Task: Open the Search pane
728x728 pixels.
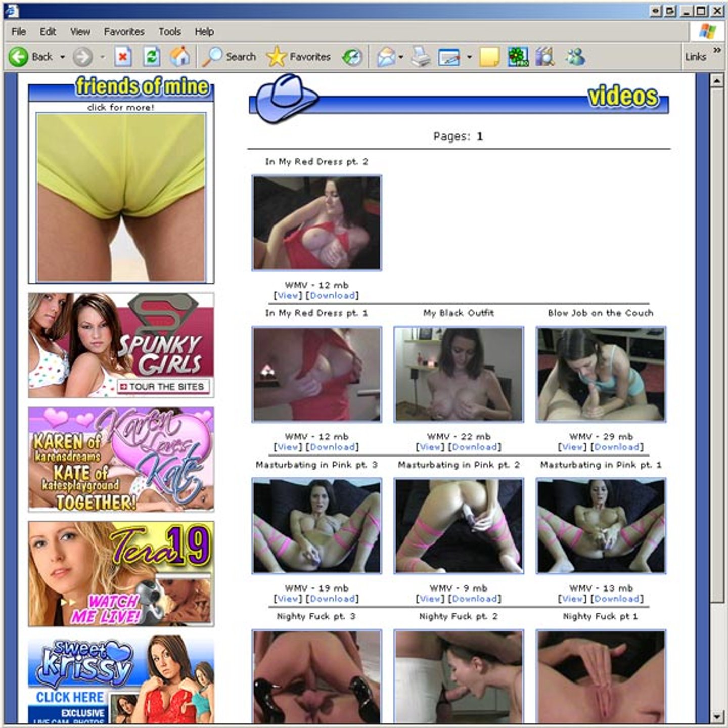Action: coord(230,57)
